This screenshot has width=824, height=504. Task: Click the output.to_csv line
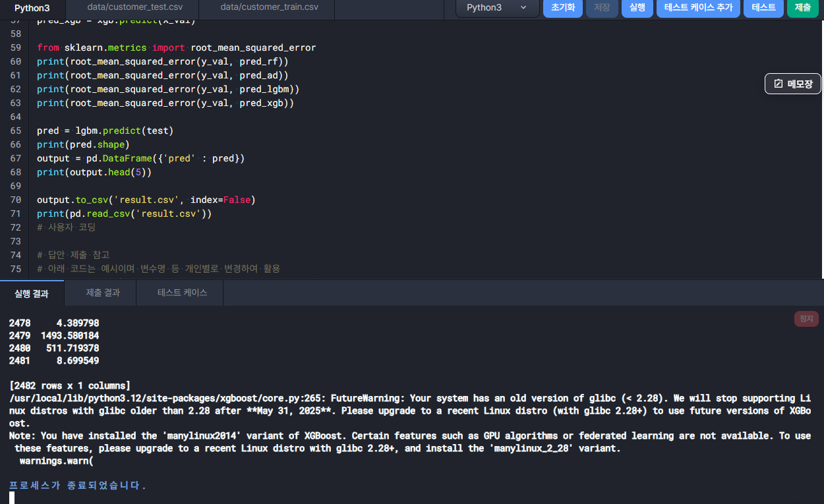coord(146,200)
